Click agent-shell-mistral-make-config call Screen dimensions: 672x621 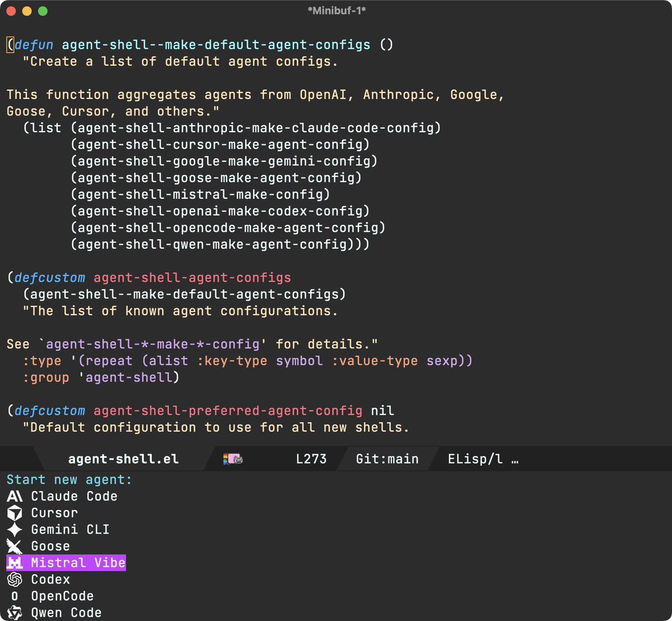(200, 194)
